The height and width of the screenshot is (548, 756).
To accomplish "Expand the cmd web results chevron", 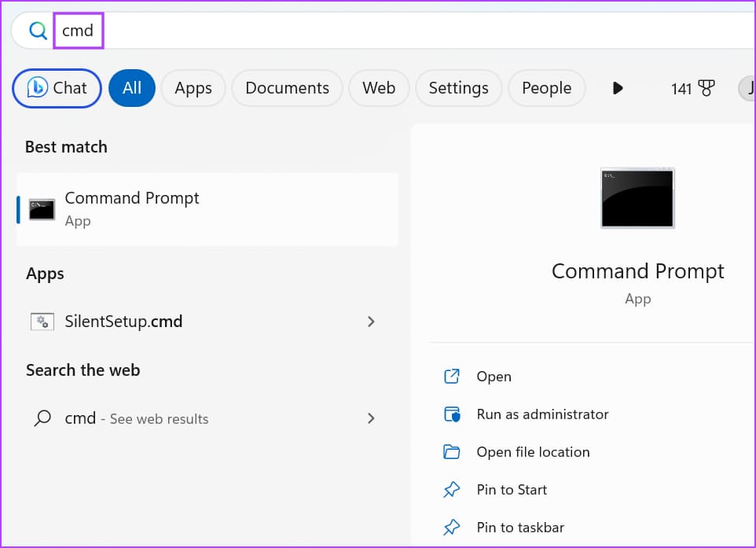I will (371, 418).
